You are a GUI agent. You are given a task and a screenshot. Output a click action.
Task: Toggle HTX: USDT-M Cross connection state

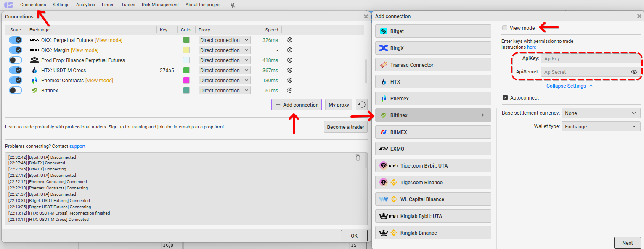[16, 70]
